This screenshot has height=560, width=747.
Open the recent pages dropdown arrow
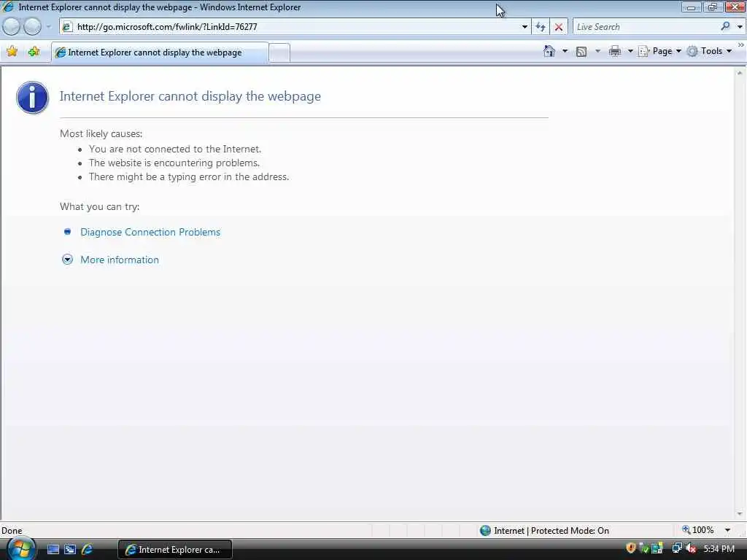(49, 27)
